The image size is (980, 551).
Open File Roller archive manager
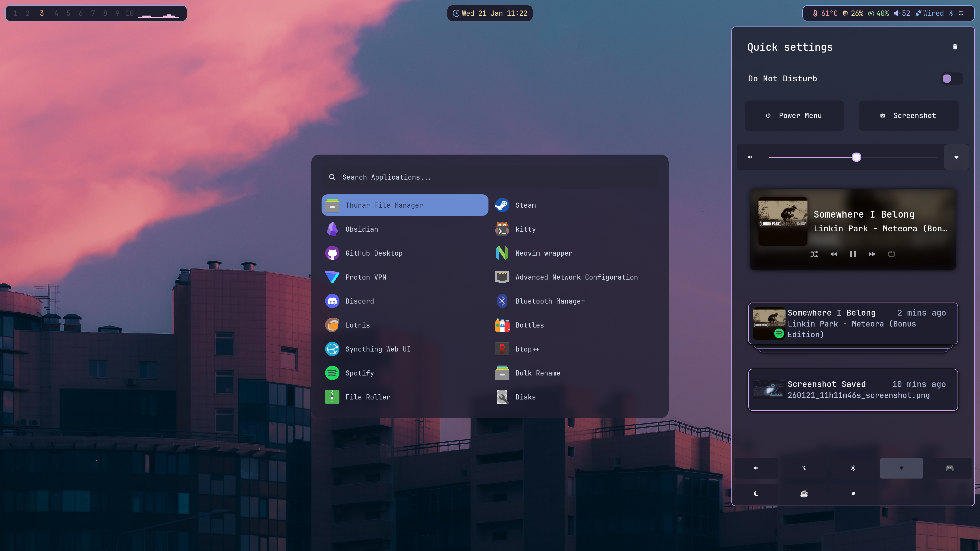405,397
